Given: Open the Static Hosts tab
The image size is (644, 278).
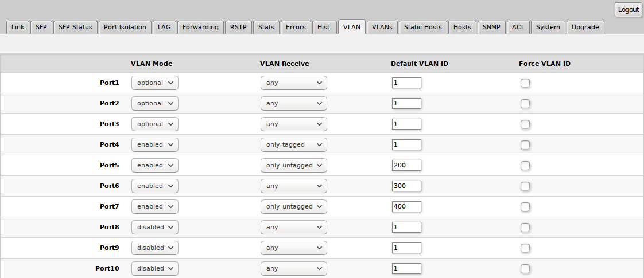Looking at the screenshot, I should pyautogui.click(x=423, y=27).
